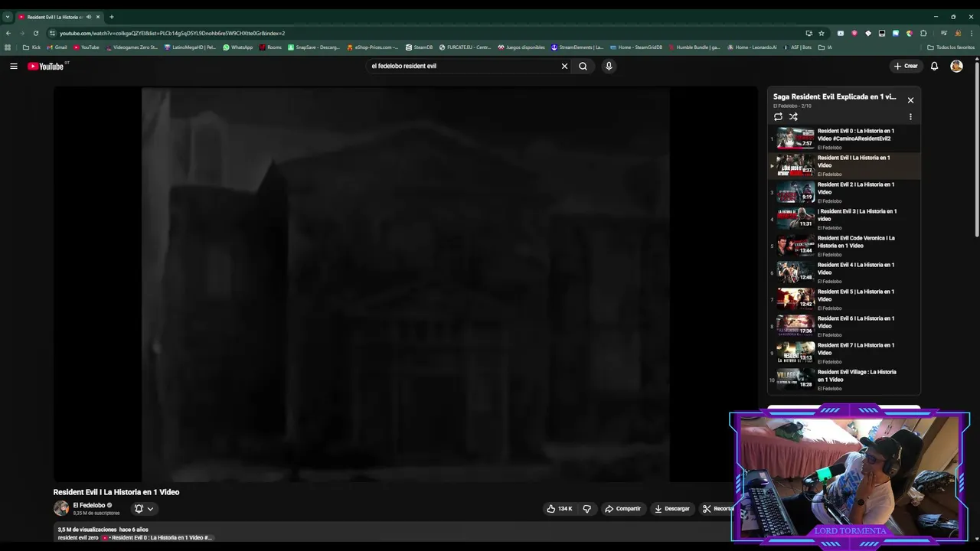Click the playlist title Saga Resident Evil

point(835,96)
